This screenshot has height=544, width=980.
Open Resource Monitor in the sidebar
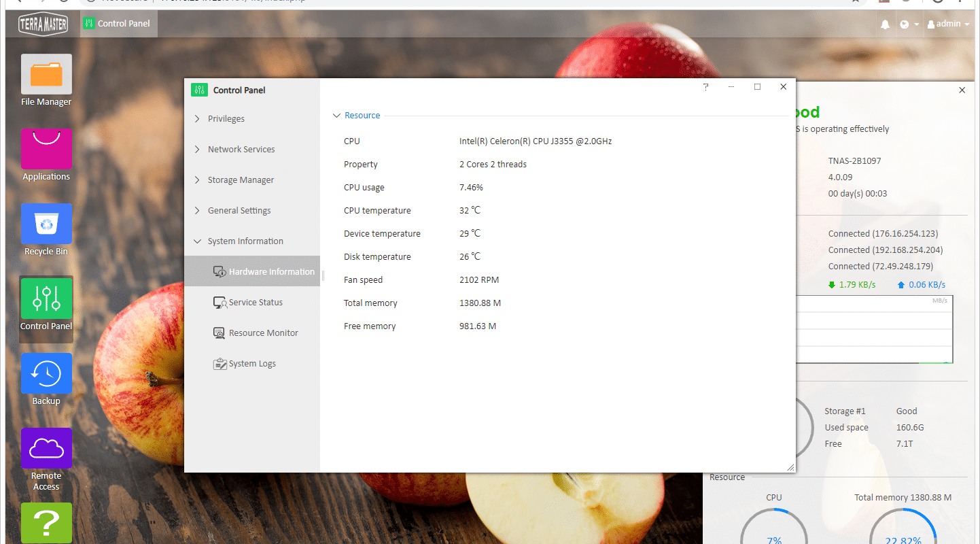(252, 333)
